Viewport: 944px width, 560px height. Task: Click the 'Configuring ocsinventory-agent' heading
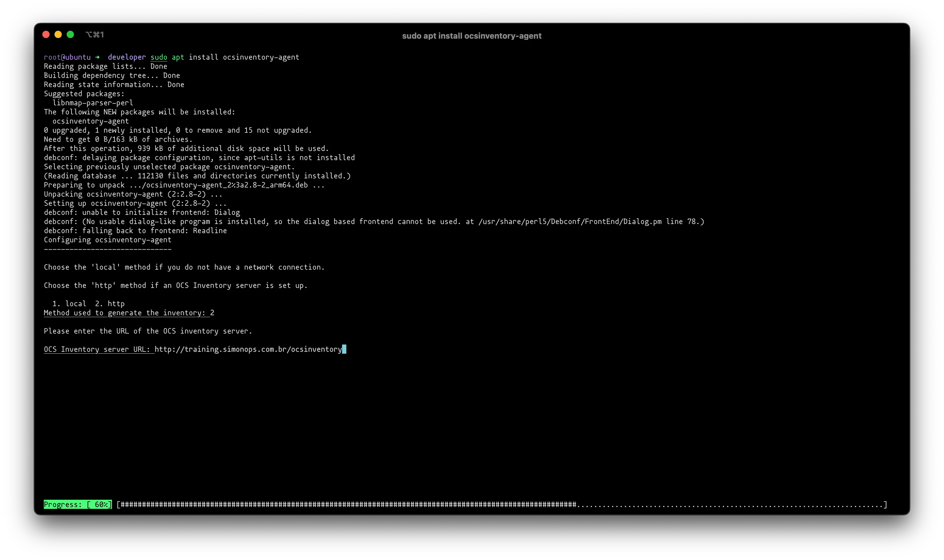pos(107,240)
